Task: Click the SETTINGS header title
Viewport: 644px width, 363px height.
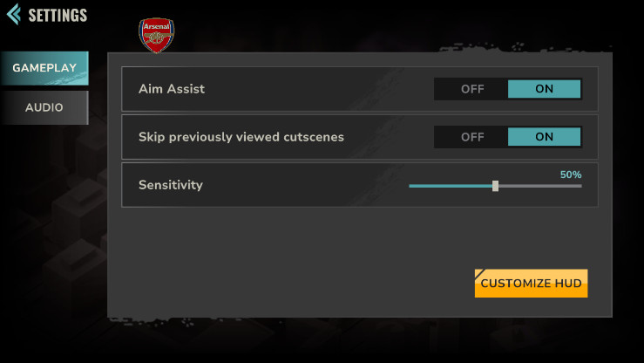Action: click(x=58, y=16)
